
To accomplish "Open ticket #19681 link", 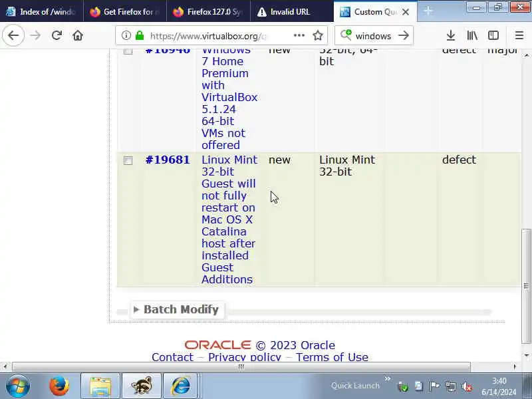I will 168,160.
